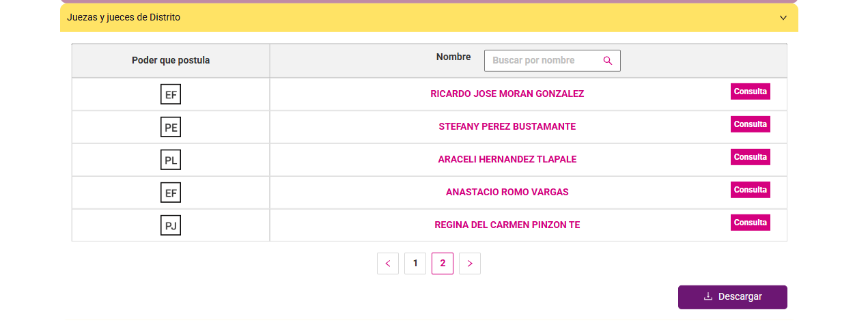868x325 pixels.
Task: Click the Juezas y jueces de Distrito title
Action: pyautogui.click(x=124, y=17)
